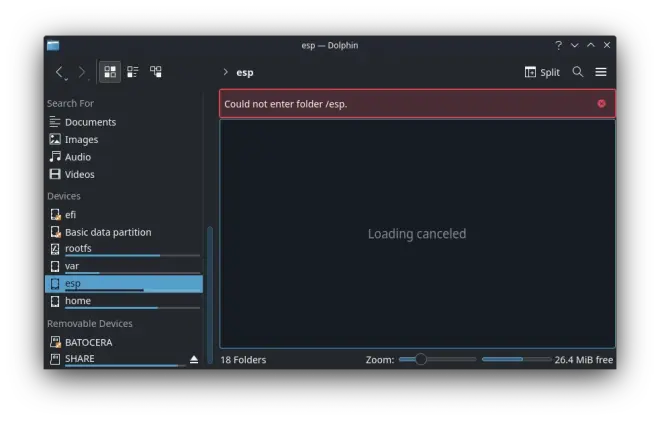Click the 'Devices' section header
This screenshot has width=660, height=421.
pos(64,196)
